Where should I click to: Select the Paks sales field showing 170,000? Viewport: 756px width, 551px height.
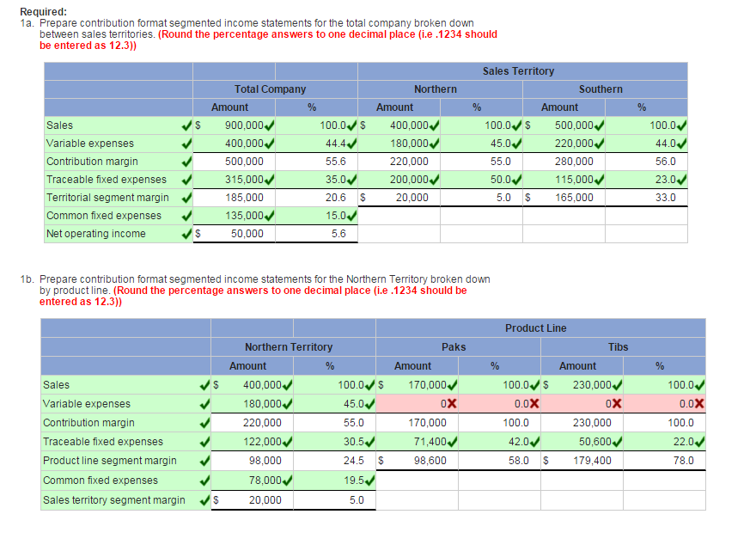click(417, 384)
